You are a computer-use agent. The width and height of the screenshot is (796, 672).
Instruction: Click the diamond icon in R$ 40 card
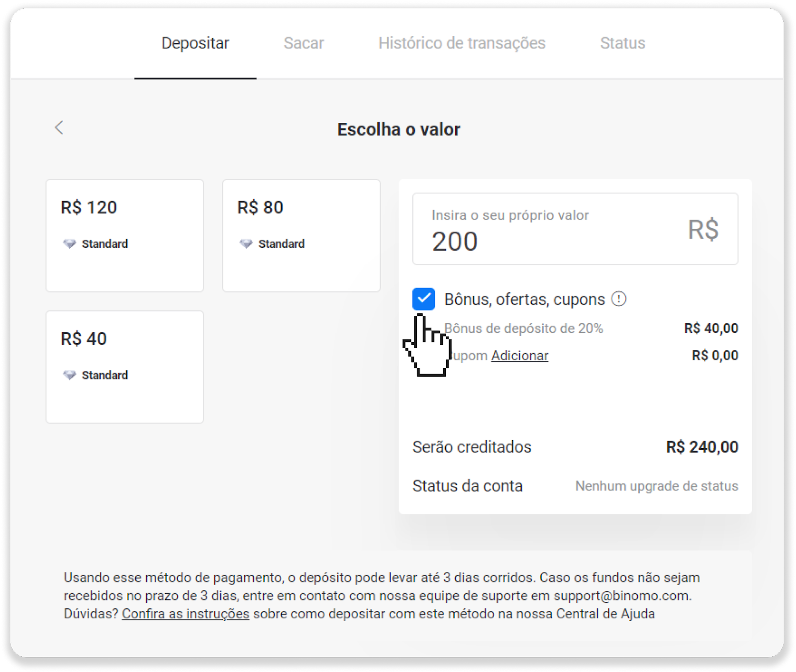coord(69,375)
